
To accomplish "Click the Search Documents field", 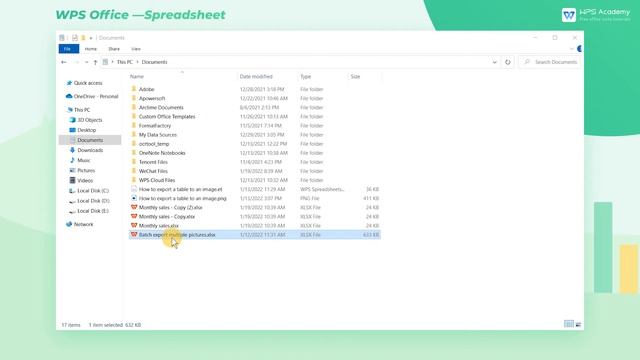I will (x=549, y=62).
